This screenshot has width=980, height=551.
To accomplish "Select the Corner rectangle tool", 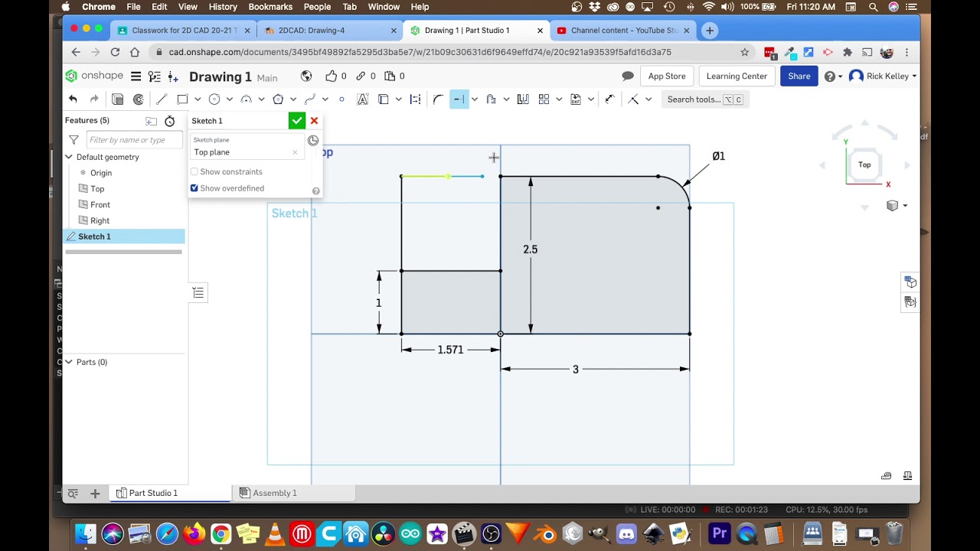I will 182,99.
